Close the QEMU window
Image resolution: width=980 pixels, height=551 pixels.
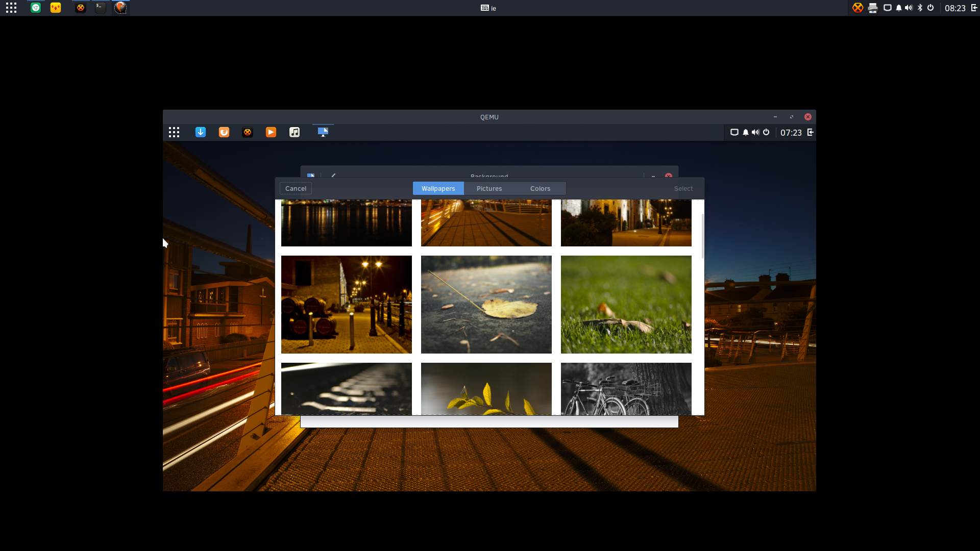(808, 117)
